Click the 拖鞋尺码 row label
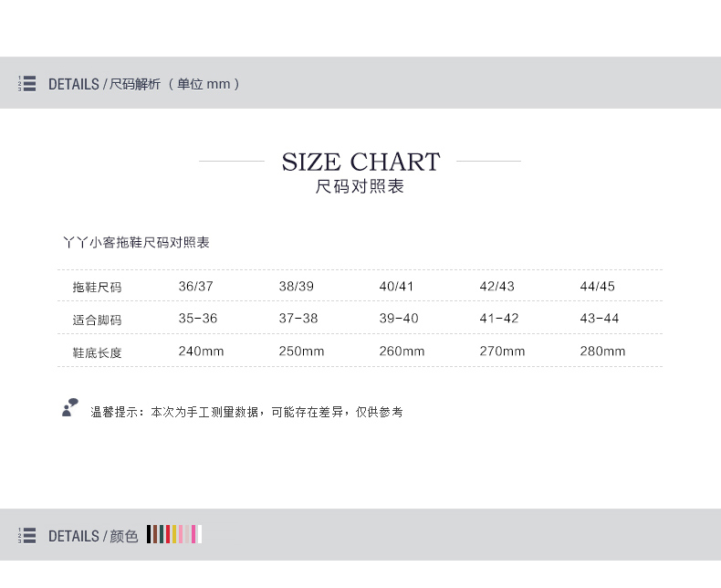The image size is (721, 588). pyautogui.click(x=97, y=287)
